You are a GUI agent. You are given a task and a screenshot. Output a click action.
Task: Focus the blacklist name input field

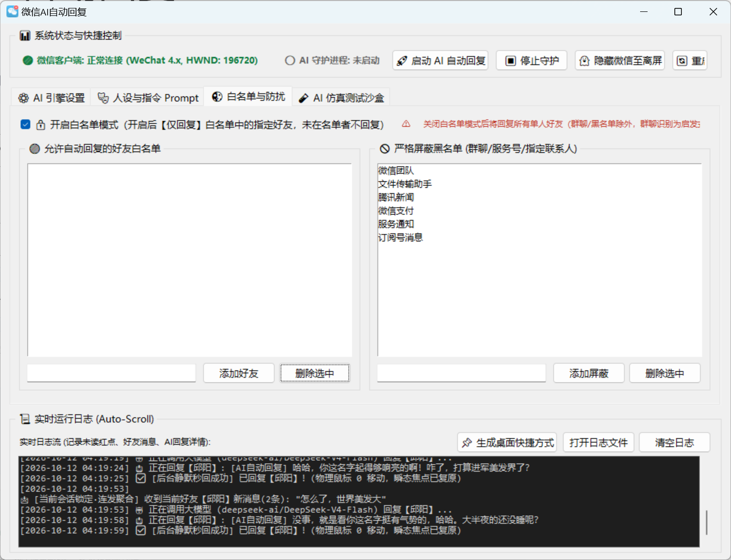(461, 373)
